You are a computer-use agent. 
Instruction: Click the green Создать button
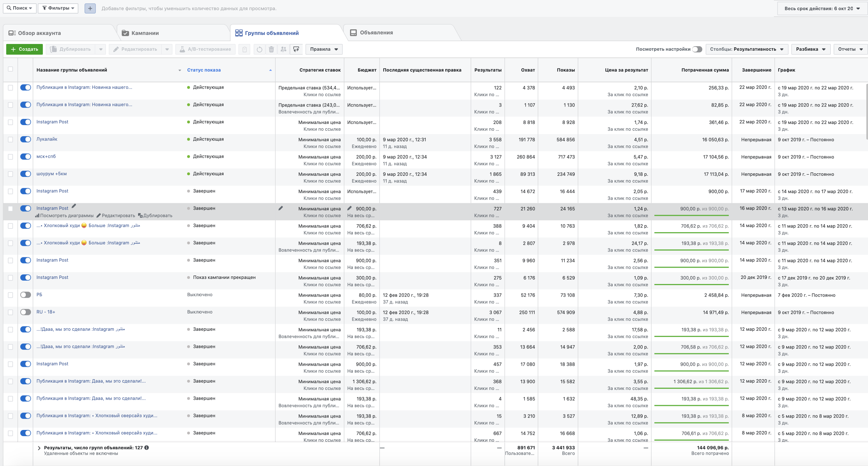[24, 49]
